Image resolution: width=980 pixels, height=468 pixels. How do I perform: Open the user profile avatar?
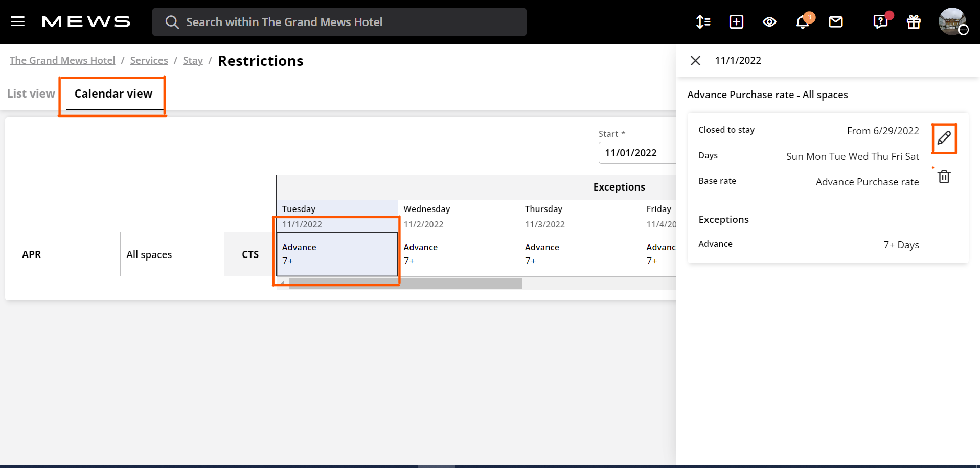coord(952,22)
